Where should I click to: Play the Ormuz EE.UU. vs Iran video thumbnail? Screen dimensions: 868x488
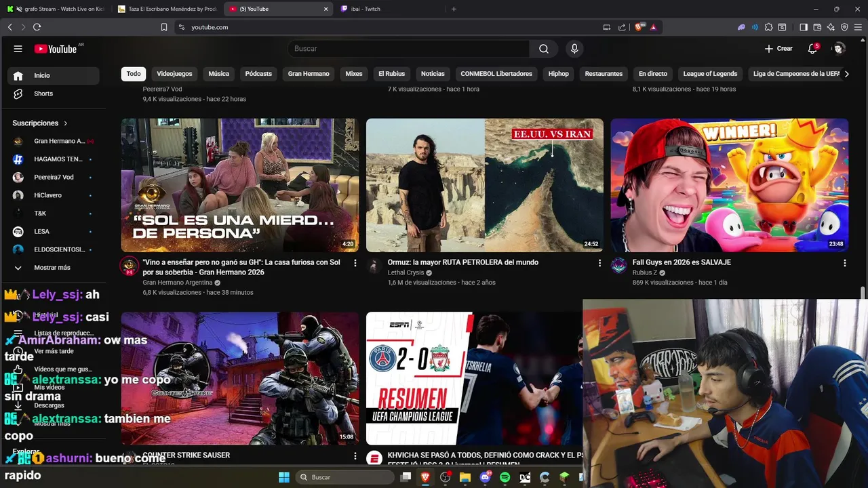(x=485, y=185)
